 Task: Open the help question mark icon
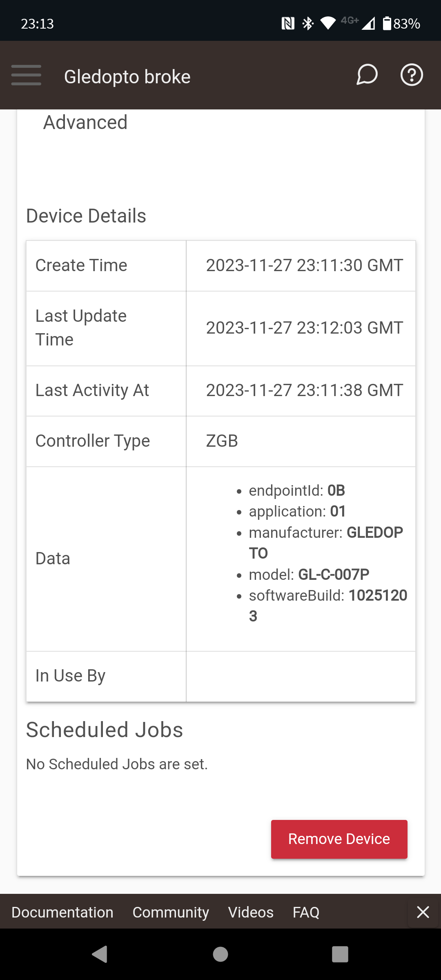412,75
